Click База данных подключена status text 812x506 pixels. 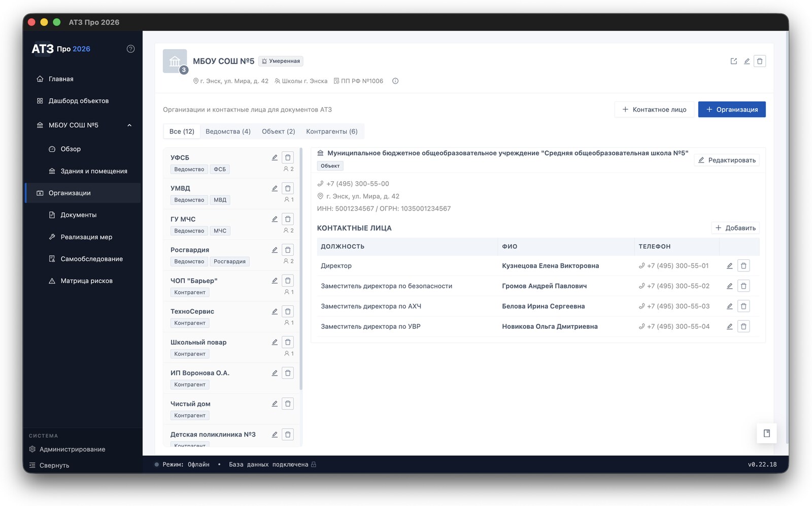[x=268, y=464]
